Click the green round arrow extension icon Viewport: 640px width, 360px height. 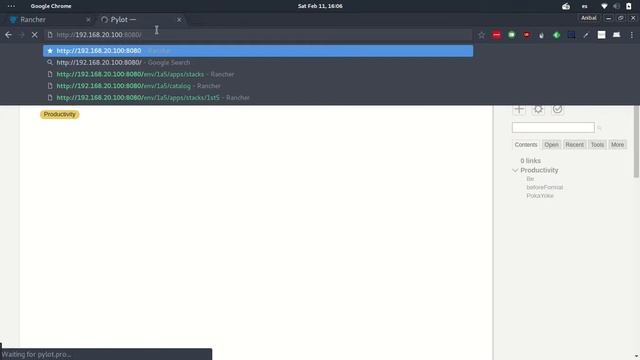[556, 35]
